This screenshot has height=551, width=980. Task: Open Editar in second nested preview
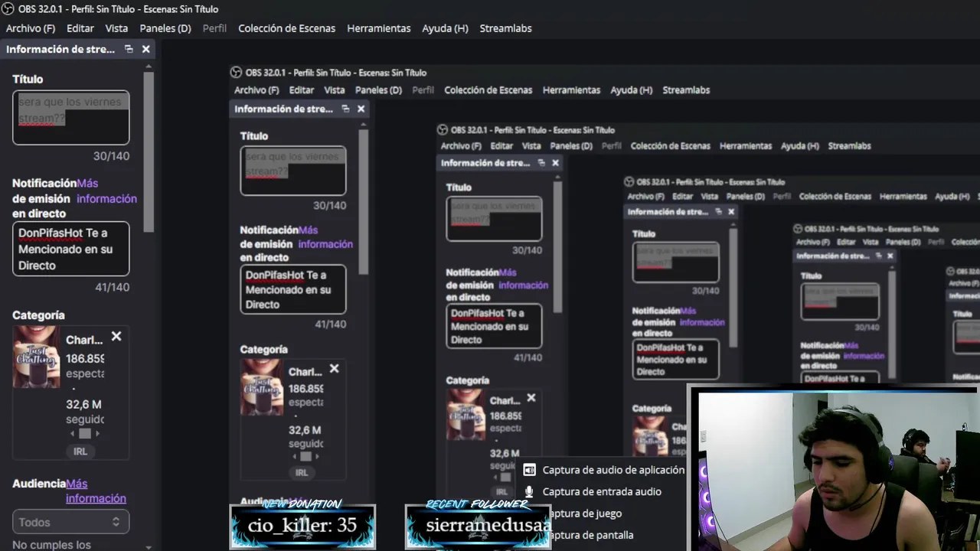(501, 146)
